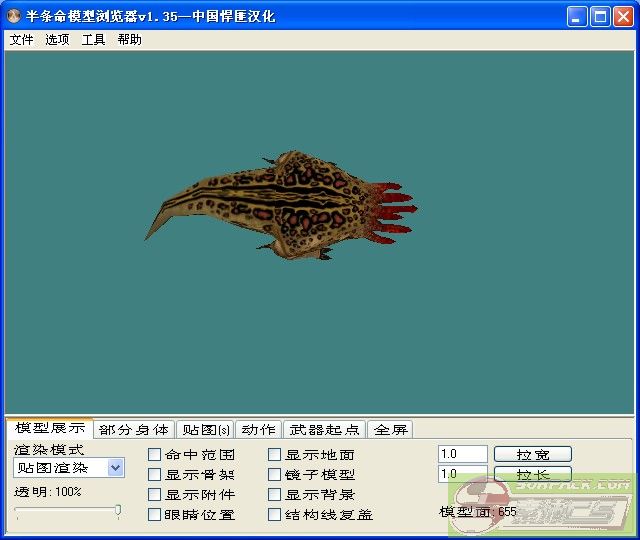Click the app icon in the title bar
This screenshot has height=540, width=640.
15,16
